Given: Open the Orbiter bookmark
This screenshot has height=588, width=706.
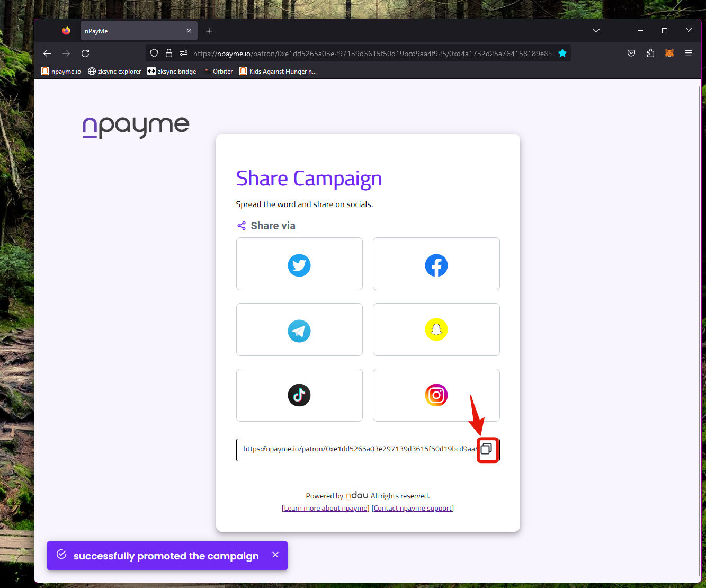Looking at the screenshot, I should pyautogui.click(x=218, y=71).
